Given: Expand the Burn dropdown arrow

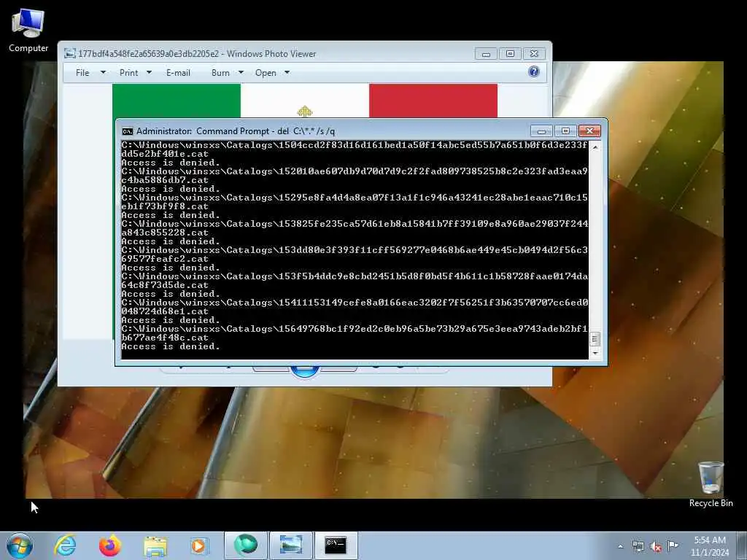Looking at the screenshot, I should (241, 72).
